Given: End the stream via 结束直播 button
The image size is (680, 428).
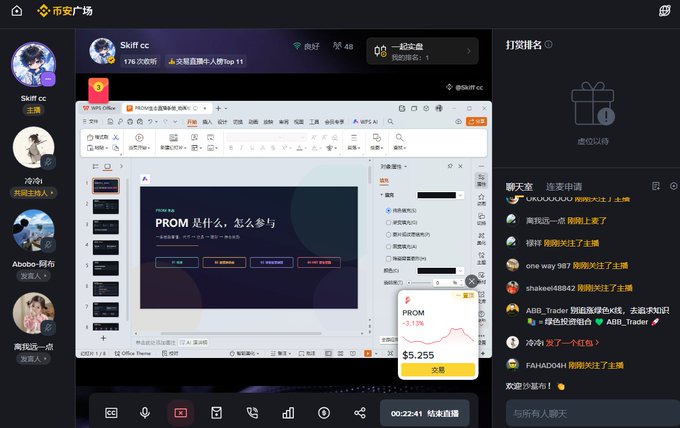Looking at the screenshot, I should pos(425,413).
